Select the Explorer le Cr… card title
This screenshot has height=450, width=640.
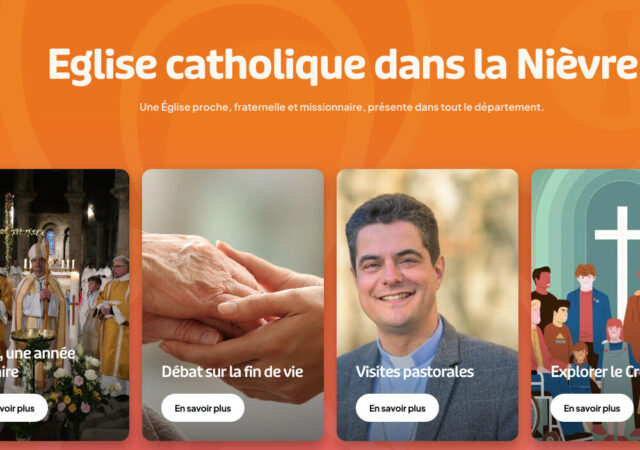(x=595, y=372)
